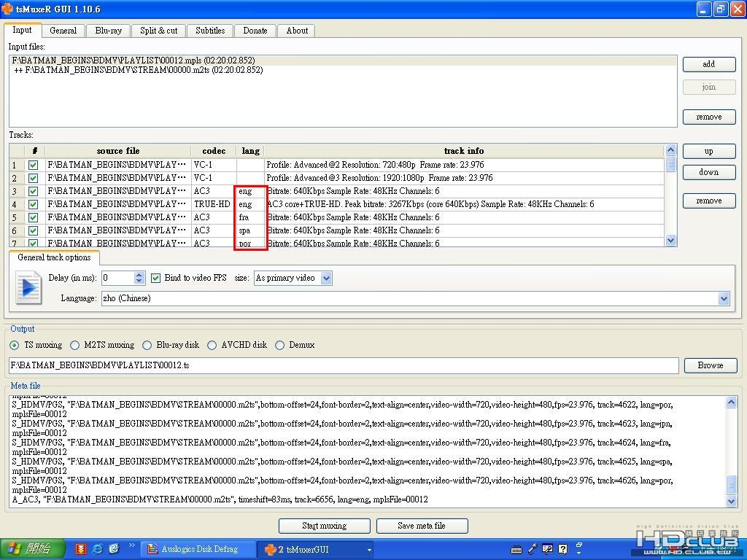Click the language bar restore tray icon

(x=579, y=545)
